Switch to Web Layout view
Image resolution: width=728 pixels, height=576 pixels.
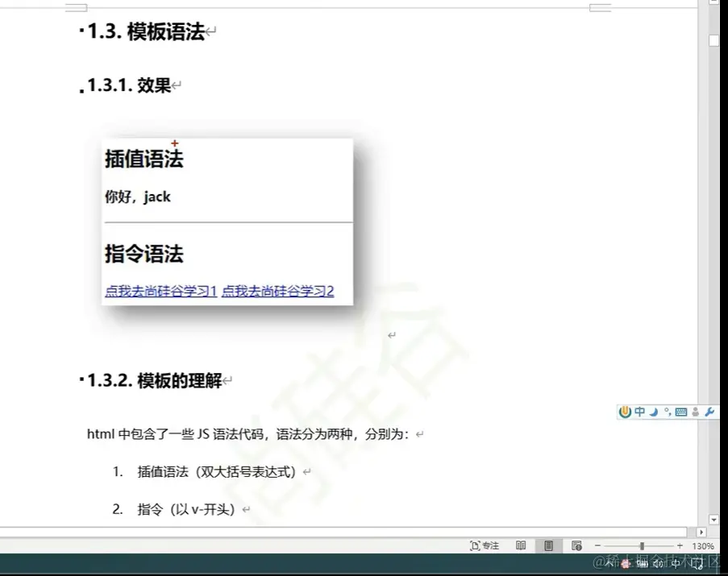pos(576,545)
